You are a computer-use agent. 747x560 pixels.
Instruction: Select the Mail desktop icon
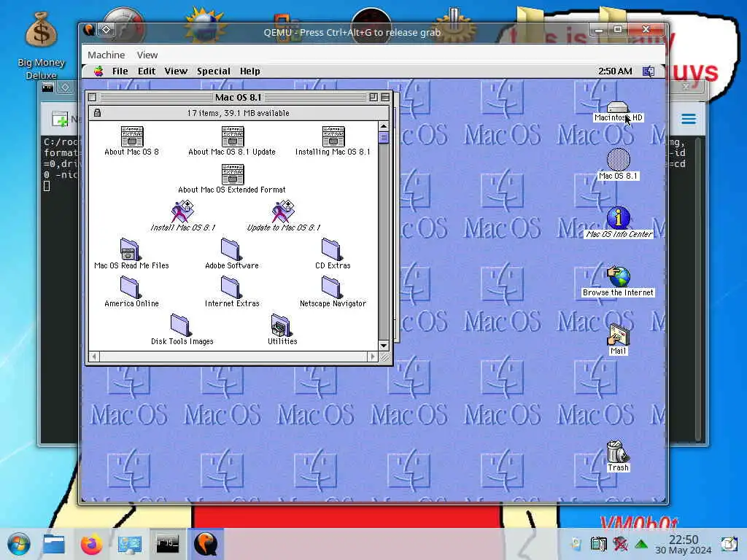tap(619, 335)
